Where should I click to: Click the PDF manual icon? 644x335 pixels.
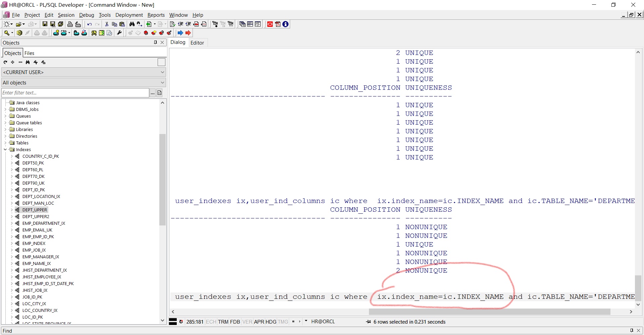(x=278, y=24)
